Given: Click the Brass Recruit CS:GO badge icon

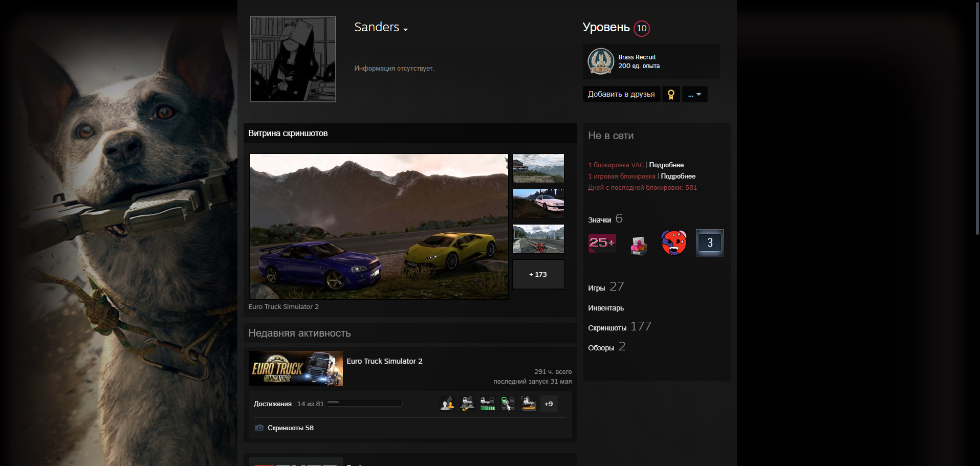Looking at the screenshot, I should tap(601, 61).
